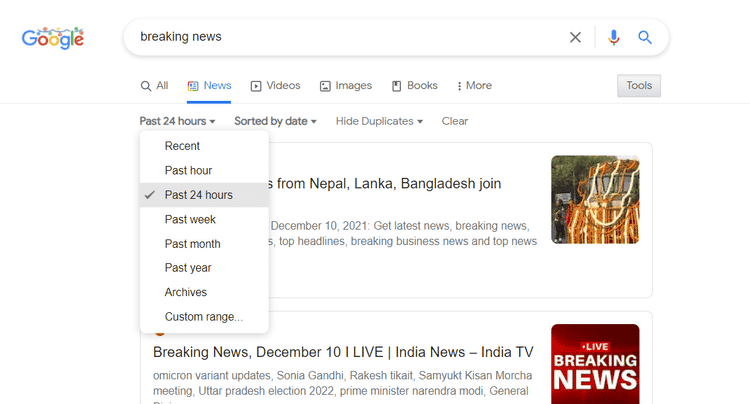Collapse the Past 24 hours dropdown

click(x=177, y=121)
